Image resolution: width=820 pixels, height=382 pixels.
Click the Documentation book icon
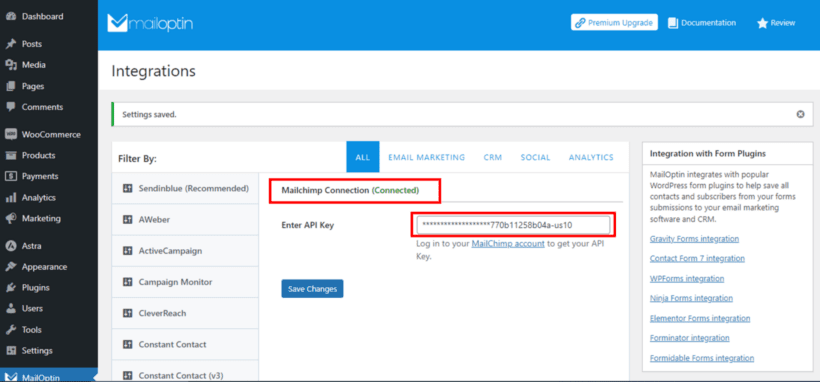click(x=673, y=23)
